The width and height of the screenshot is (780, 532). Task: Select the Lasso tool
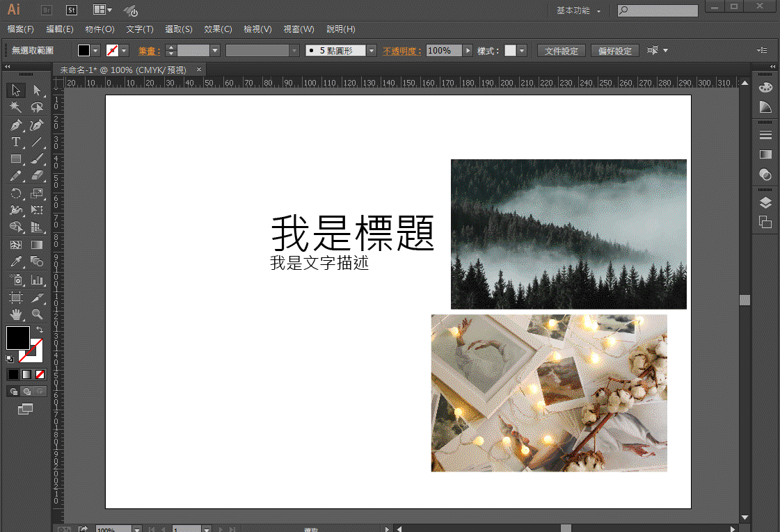37,107
